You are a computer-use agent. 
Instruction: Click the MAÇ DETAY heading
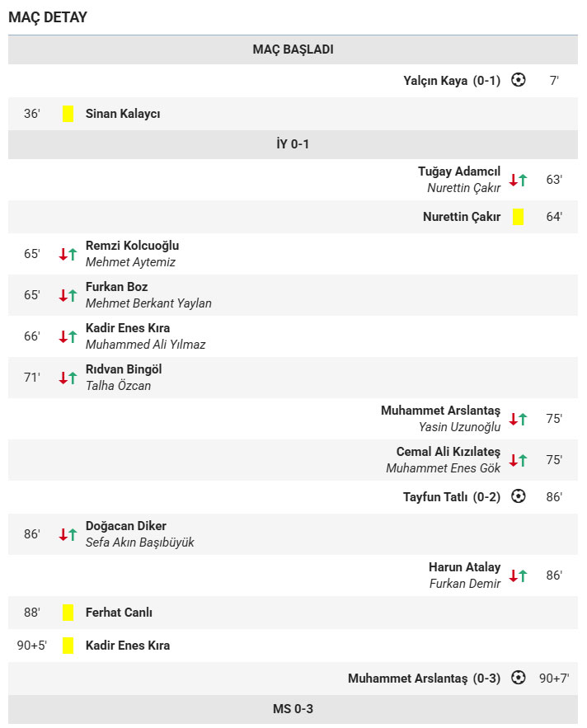[48, 17]
